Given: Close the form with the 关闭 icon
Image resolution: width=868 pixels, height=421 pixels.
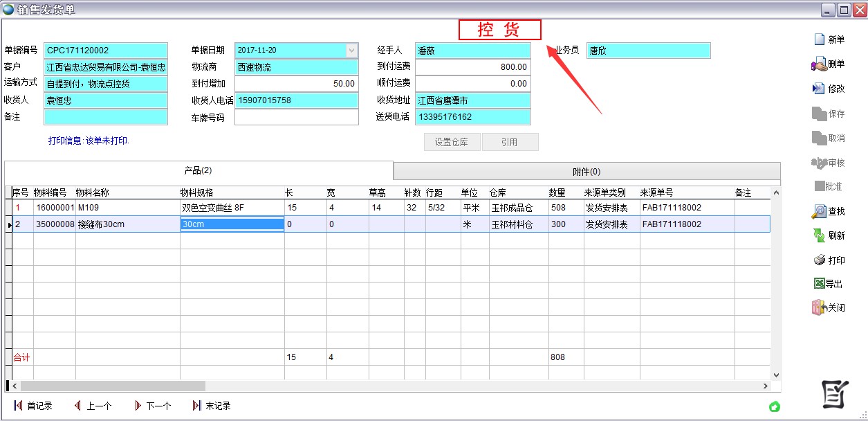Looking at the screenshot, I should tap(820, 307).
